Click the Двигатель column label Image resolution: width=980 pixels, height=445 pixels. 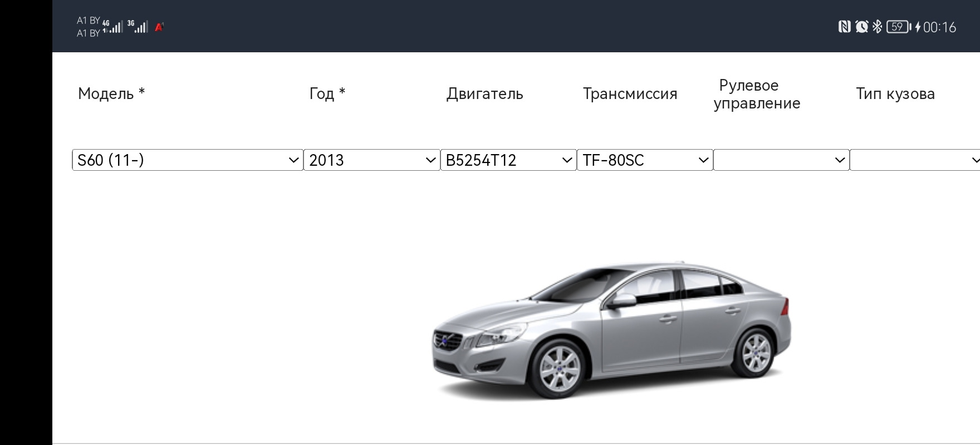485,94
